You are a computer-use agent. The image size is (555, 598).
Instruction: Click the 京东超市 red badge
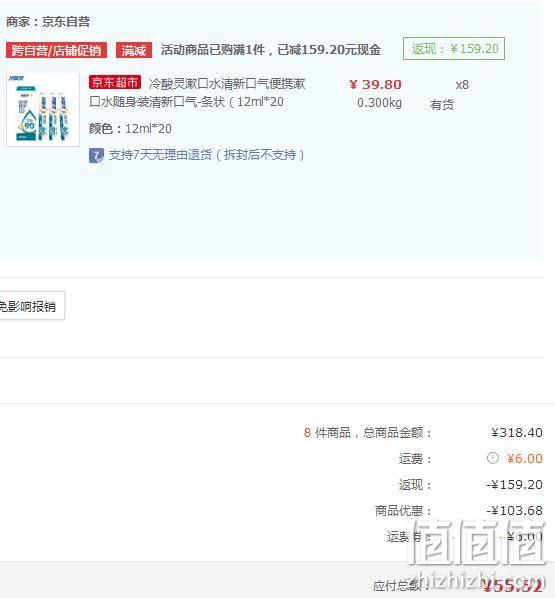(x=115, y=82)
